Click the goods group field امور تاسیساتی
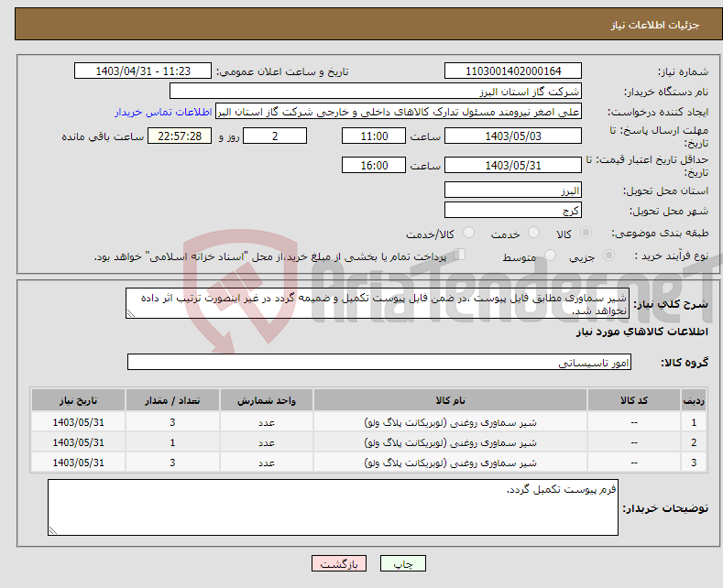 379,362
